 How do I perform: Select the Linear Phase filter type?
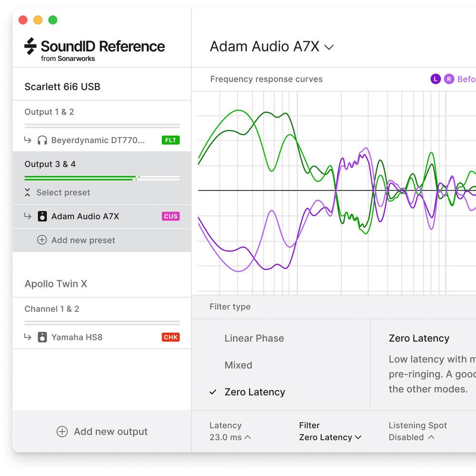coord(254,338)
